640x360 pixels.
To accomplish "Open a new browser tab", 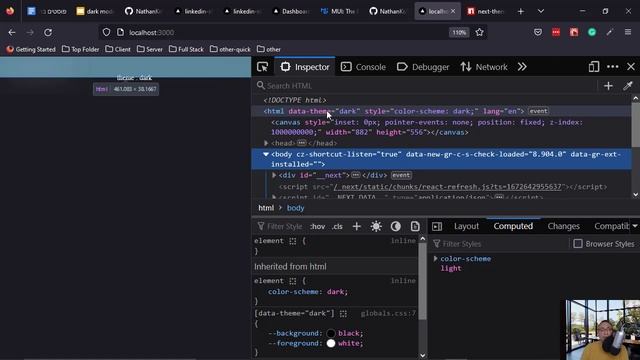I will coord(520,11).
